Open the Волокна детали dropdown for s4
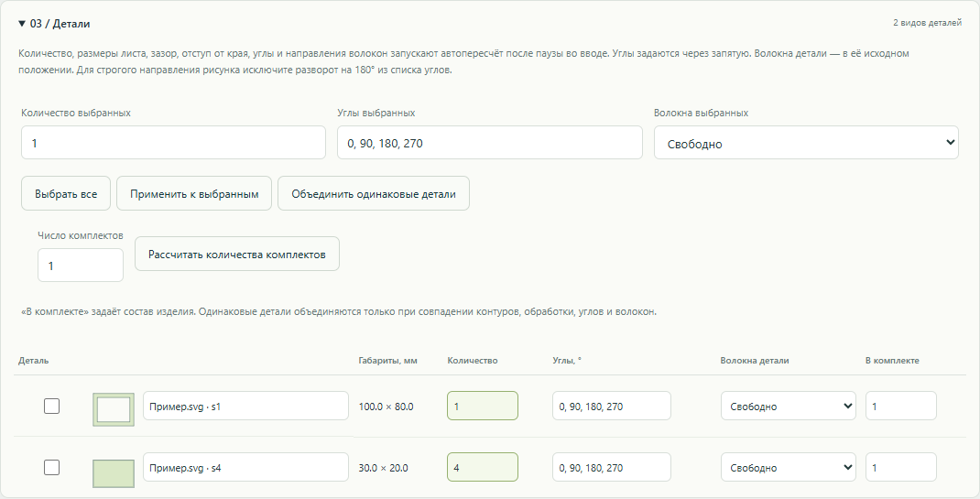 click(x=789, y=467)
